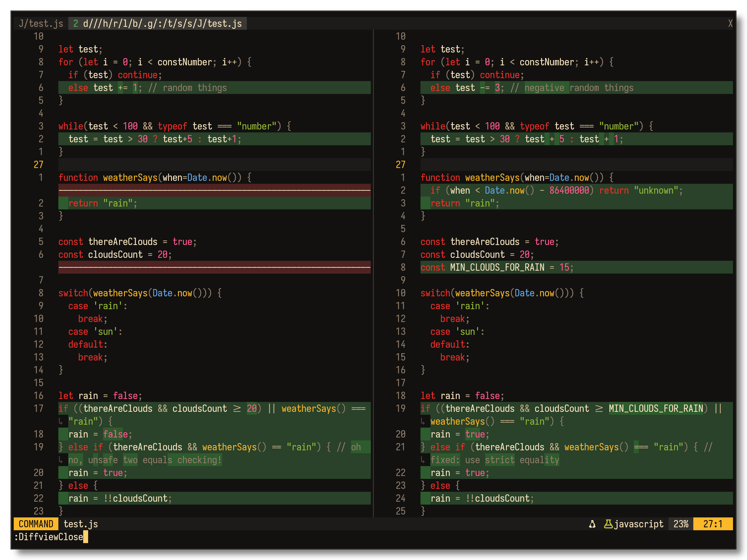
Task: Click the :DiffviewClose command line input
Action: (x=49, y=537)
